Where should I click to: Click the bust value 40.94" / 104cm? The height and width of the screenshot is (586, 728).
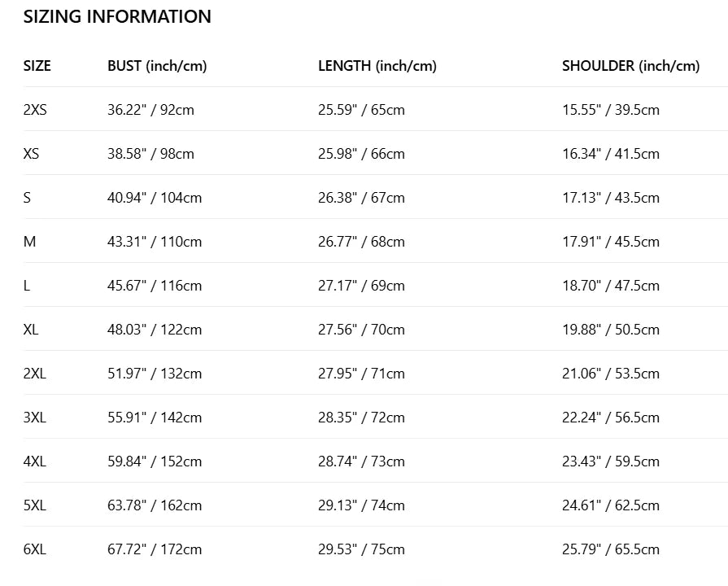click(155, 198)
